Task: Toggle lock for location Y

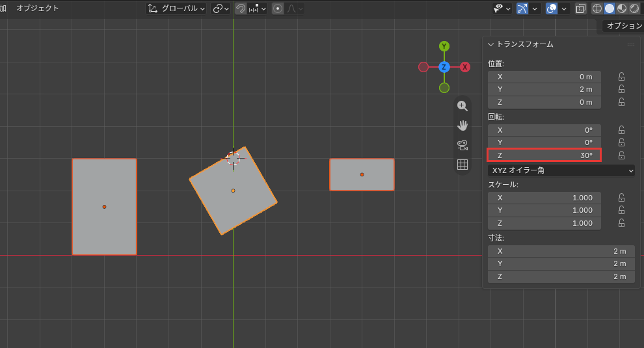Action: pos(621,89)
